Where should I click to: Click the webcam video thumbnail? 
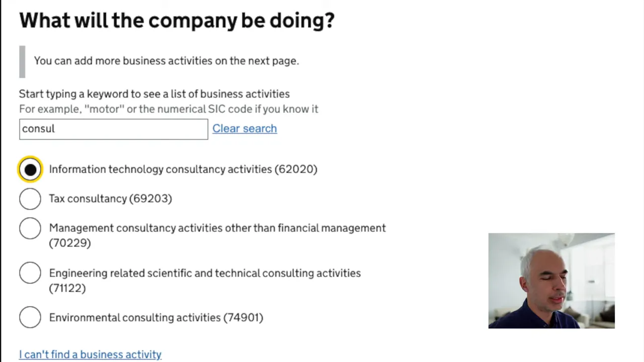551,280
